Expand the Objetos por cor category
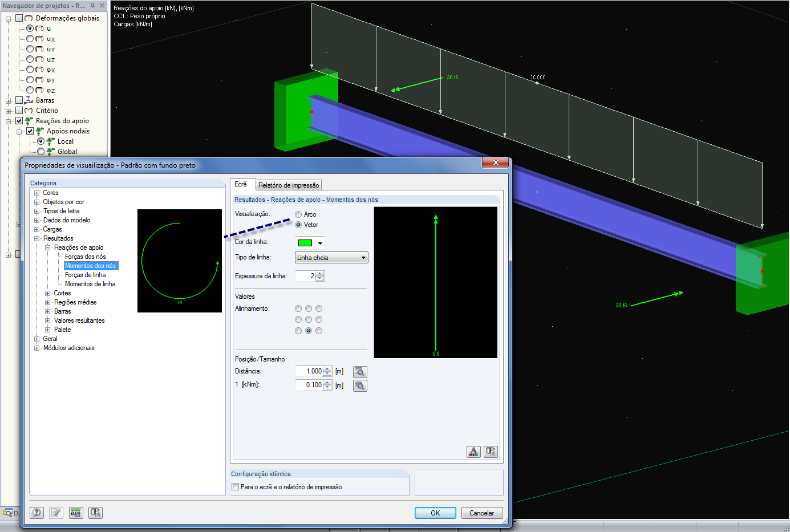The width and height of the screenshot is (790, 532). coord(37,202)
